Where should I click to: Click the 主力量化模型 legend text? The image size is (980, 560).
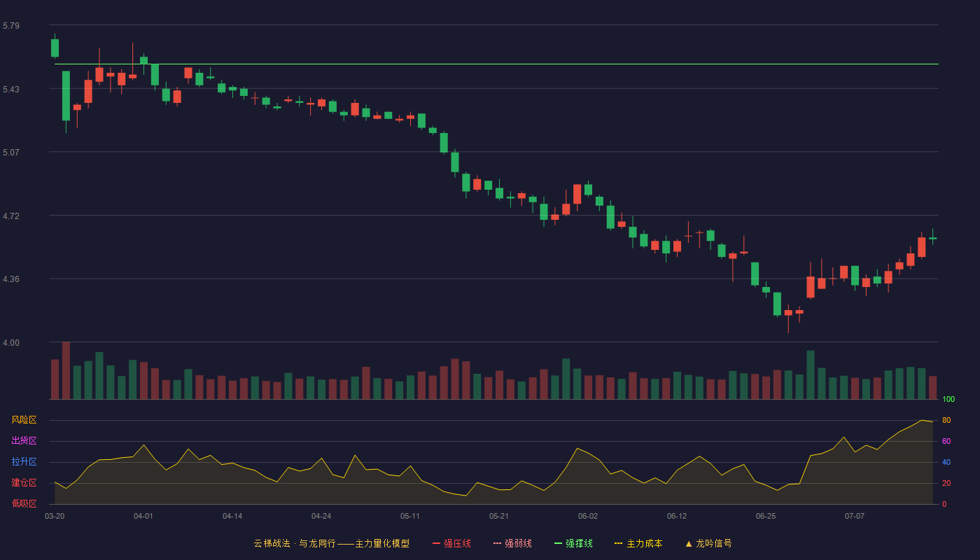coord(382,543)
